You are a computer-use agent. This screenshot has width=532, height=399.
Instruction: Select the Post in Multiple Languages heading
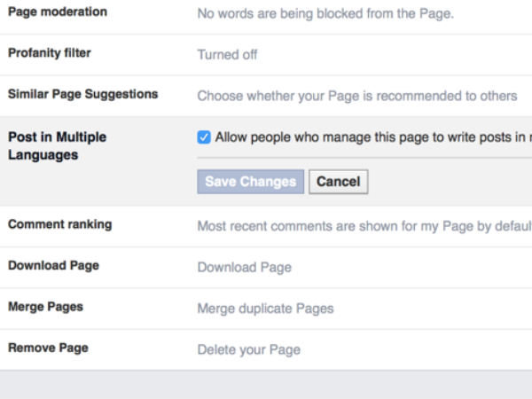(57, 146)
